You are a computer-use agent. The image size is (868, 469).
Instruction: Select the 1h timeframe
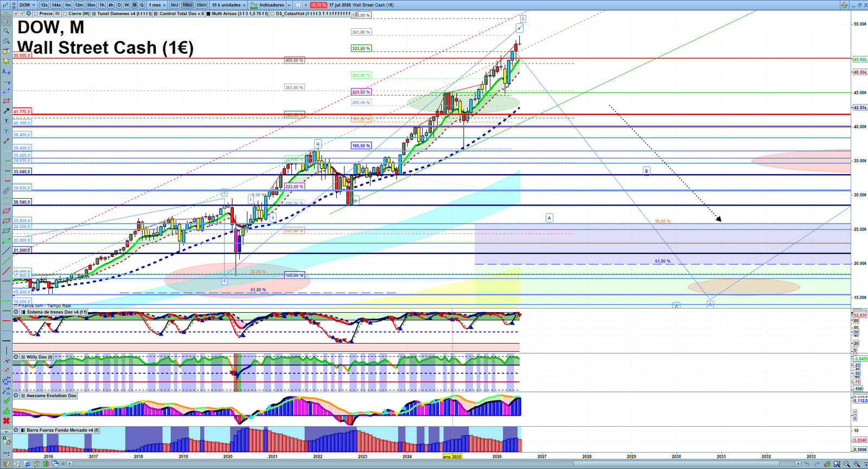tap(101, 5)
